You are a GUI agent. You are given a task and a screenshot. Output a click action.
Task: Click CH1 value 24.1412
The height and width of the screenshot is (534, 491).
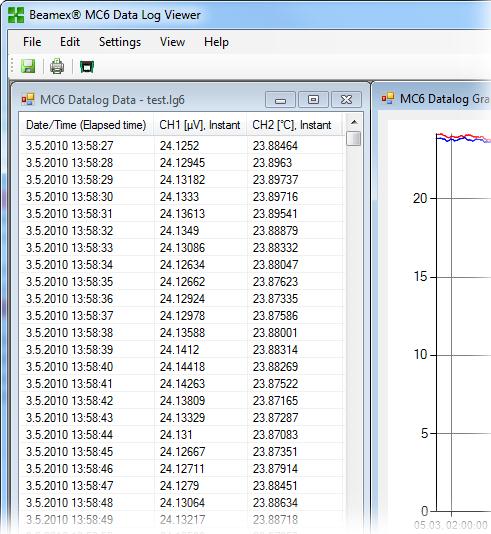pyautogui.click(x=179, y=350)
